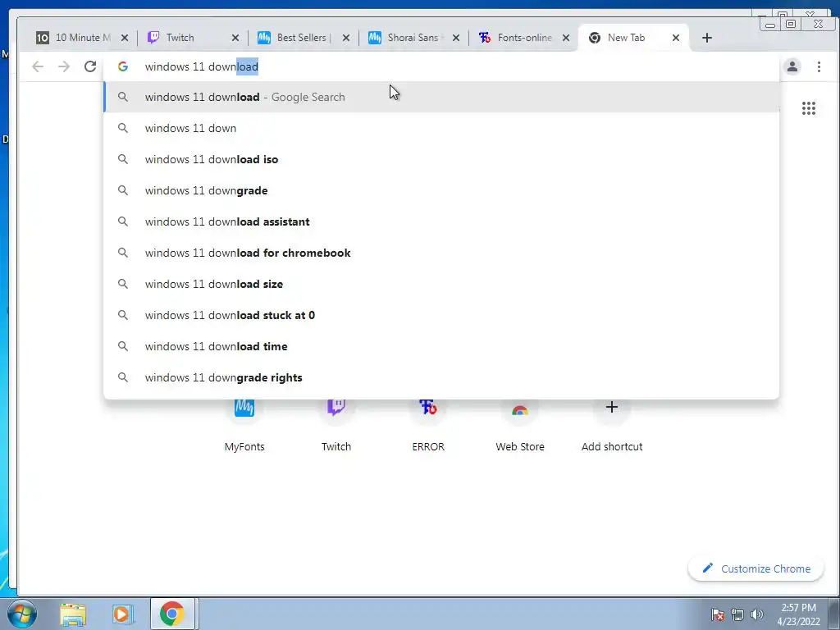Choose 'windows 11 download size' suggestion

[441, 284]
